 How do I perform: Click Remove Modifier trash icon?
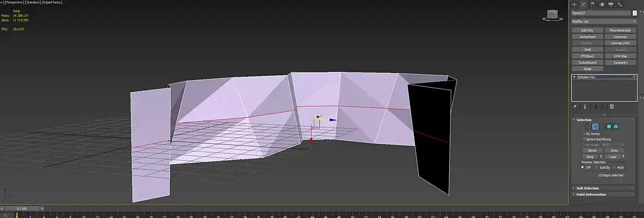(x=601, y=106)
